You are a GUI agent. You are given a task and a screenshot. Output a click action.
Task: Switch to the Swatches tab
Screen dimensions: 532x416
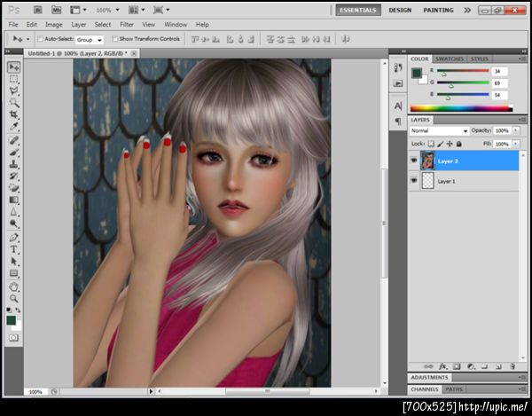[451, 59]
